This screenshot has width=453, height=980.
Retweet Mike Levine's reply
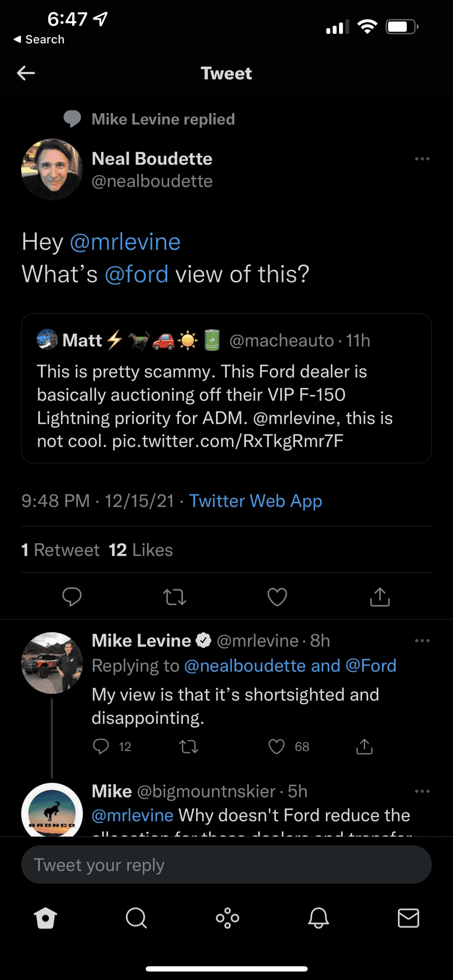point(189,746)
